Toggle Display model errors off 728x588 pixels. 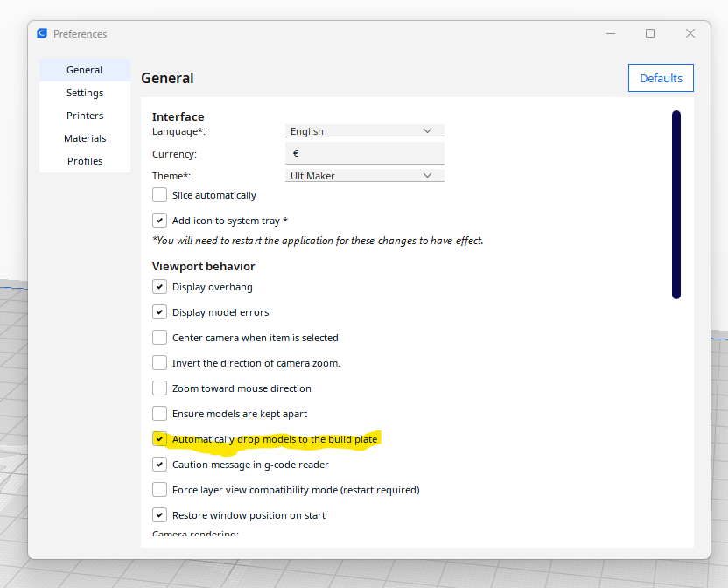point(160,311)
